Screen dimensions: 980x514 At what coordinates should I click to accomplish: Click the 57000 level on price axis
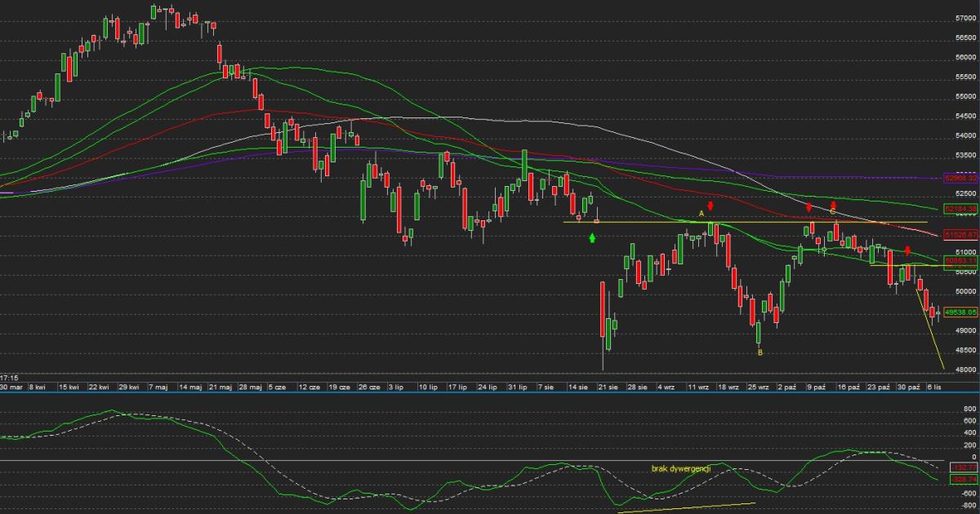coord(964,18)
